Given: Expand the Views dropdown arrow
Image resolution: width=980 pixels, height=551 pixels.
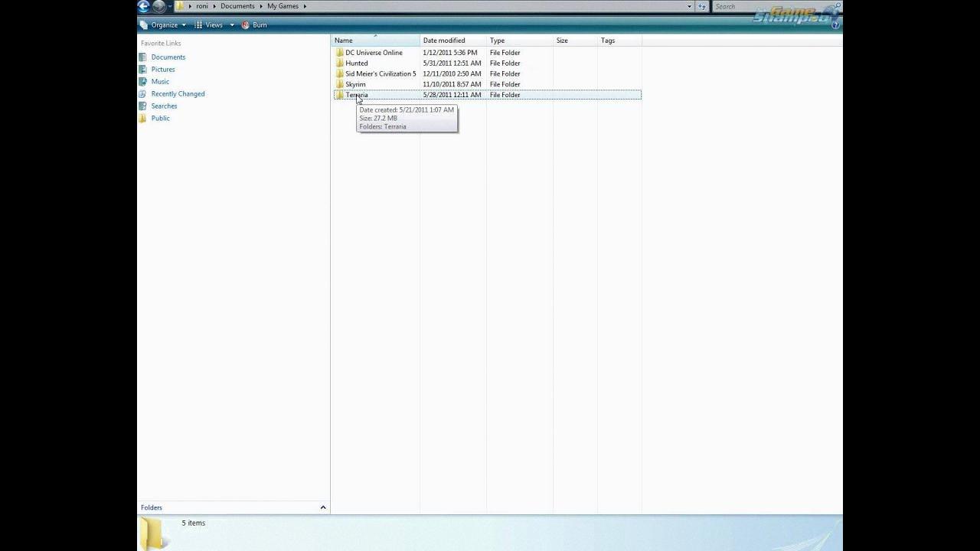Looking at the screenshot, I should pos(232,25).
